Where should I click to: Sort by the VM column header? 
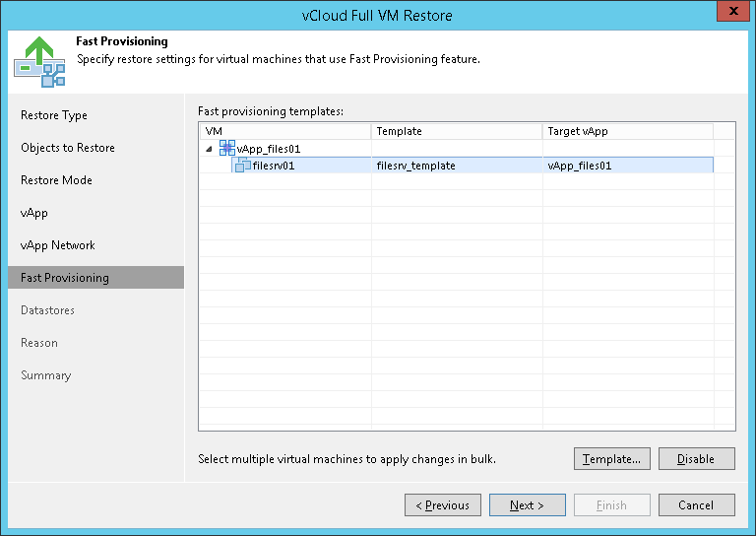click(x=285, y=131)
